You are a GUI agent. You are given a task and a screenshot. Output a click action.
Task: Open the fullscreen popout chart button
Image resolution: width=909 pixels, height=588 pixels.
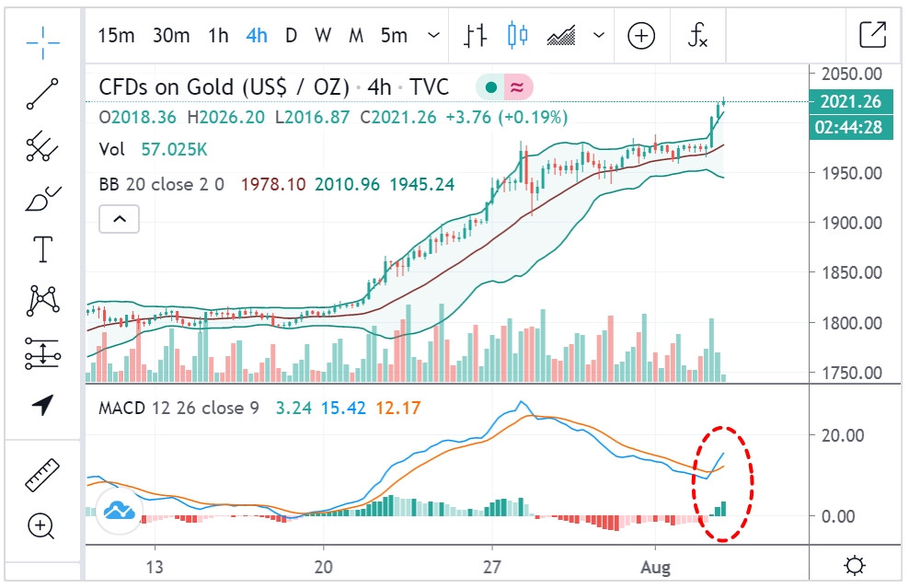[x=871, y=36]
